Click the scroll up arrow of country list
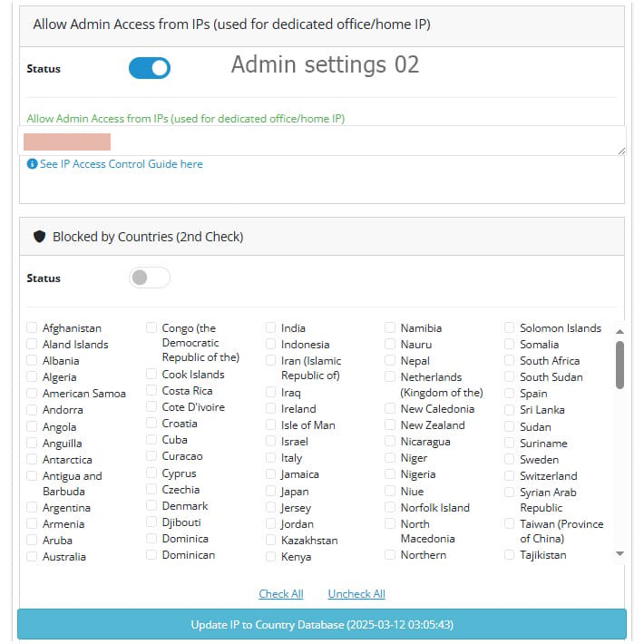This screenshot has width=644, height=644. pos(620,331)
